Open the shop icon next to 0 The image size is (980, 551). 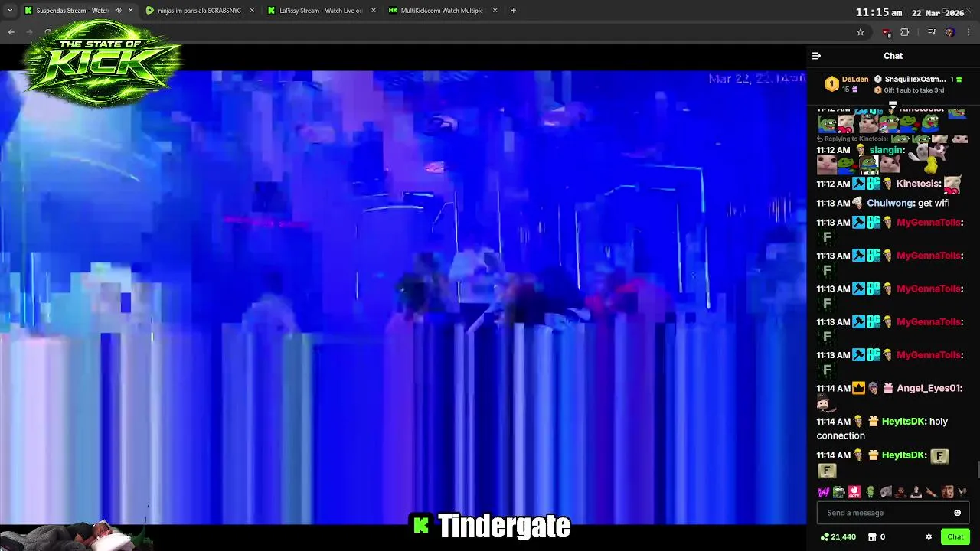click(872, 537)
